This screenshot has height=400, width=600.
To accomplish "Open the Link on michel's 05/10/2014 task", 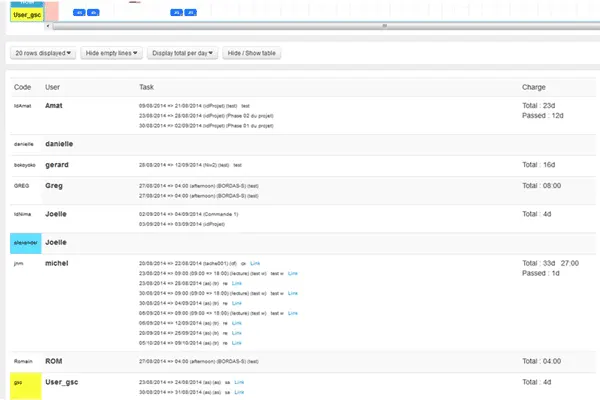I will pos(237,343).
